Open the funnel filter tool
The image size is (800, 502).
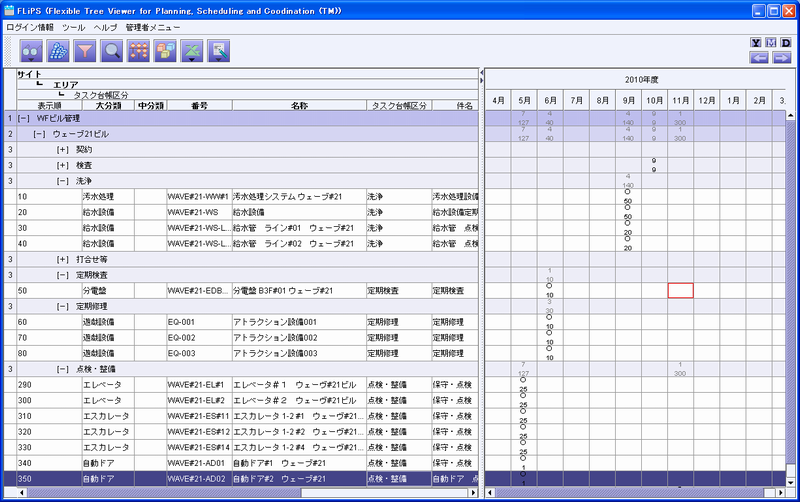85,51
